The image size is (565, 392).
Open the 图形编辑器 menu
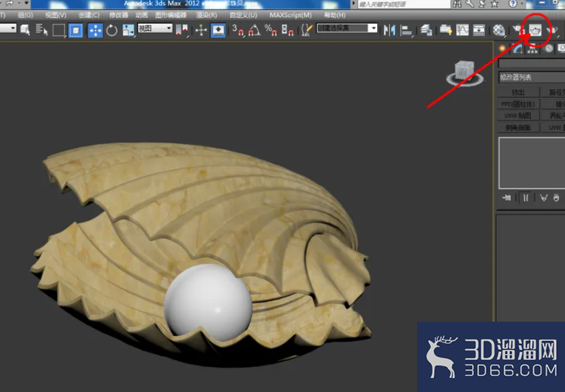(x=170, y=15)
